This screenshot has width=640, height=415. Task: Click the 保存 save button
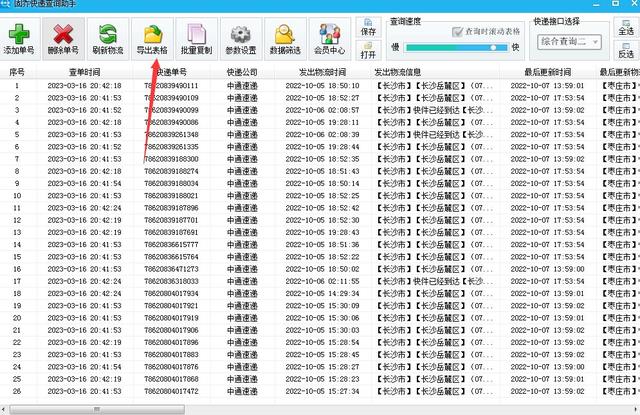point(368,27)
